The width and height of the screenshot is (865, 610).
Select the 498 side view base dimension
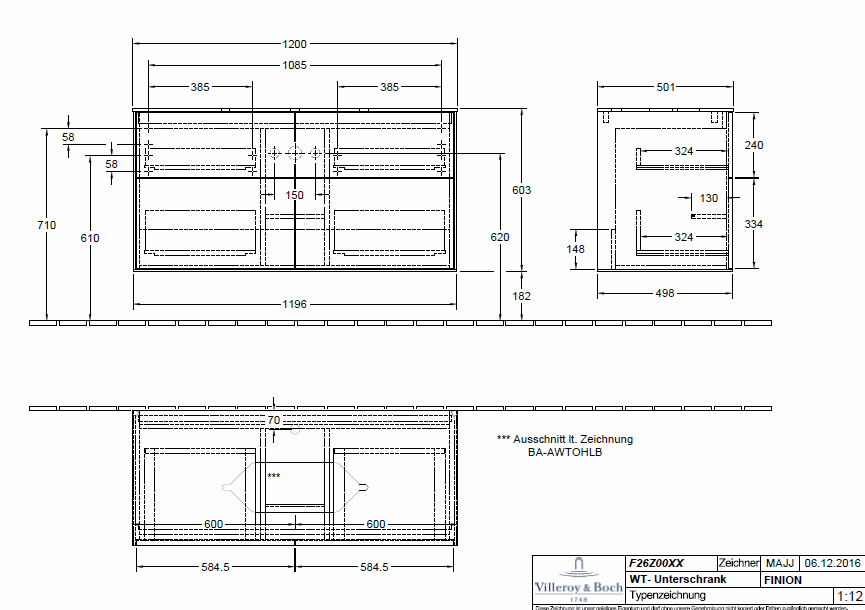(x=665, y=293)
